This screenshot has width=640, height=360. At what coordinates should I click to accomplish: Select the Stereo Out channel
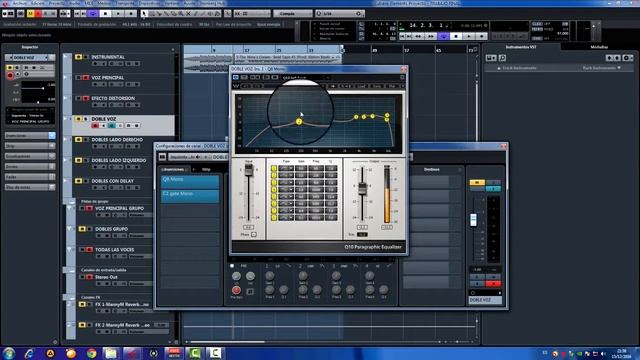coord(106,277)
